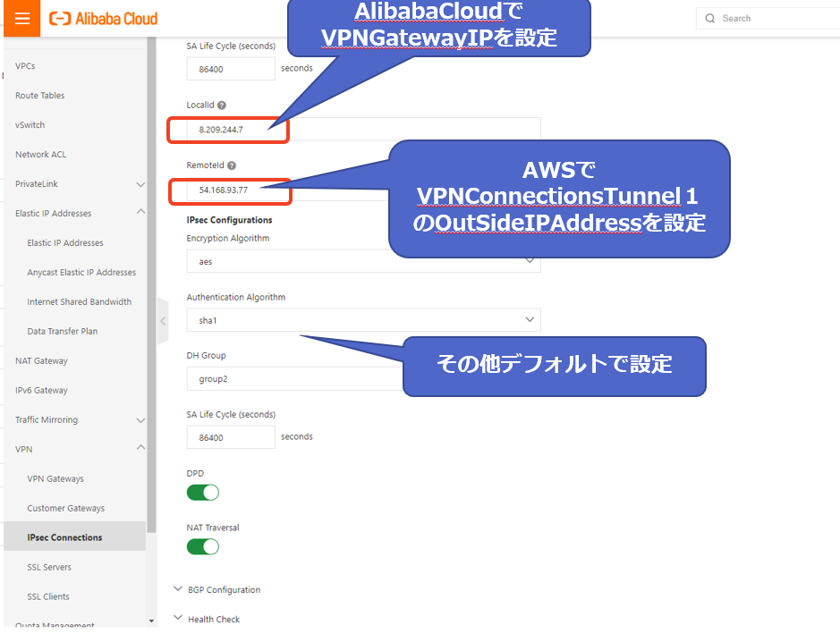Open the Encryption Algorithm dropdown showing aes
This screenshot has width=840, height=634.
363,261
